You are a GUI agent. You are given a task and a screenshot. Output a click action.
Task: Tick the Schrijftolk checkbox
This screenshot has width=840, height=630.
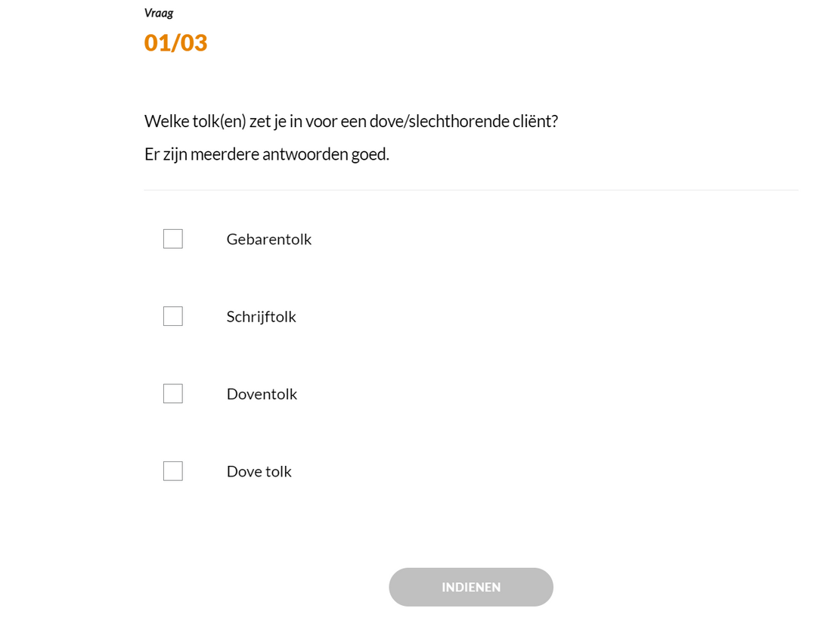[173, 316]
